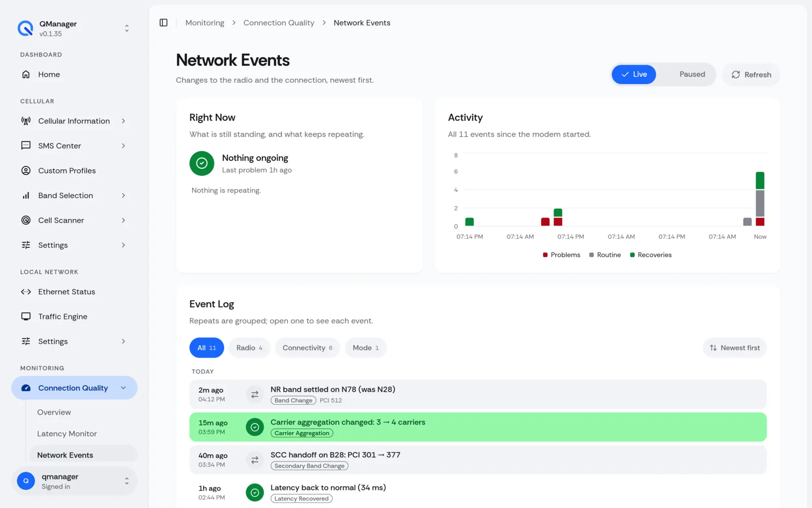Screen dimensions: 812x508
Task: Select the All 11 filter tab
Action: [207, 348]
